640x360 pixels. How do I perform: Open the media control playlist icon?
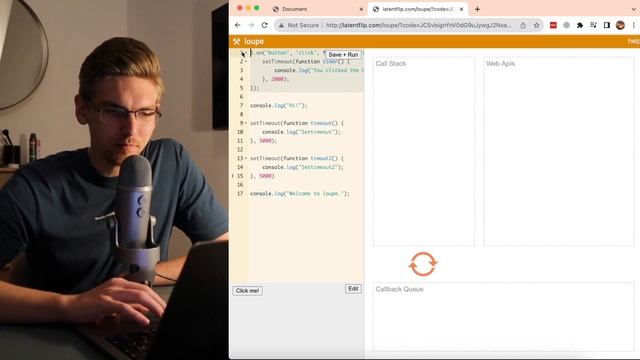pos(593,25)
